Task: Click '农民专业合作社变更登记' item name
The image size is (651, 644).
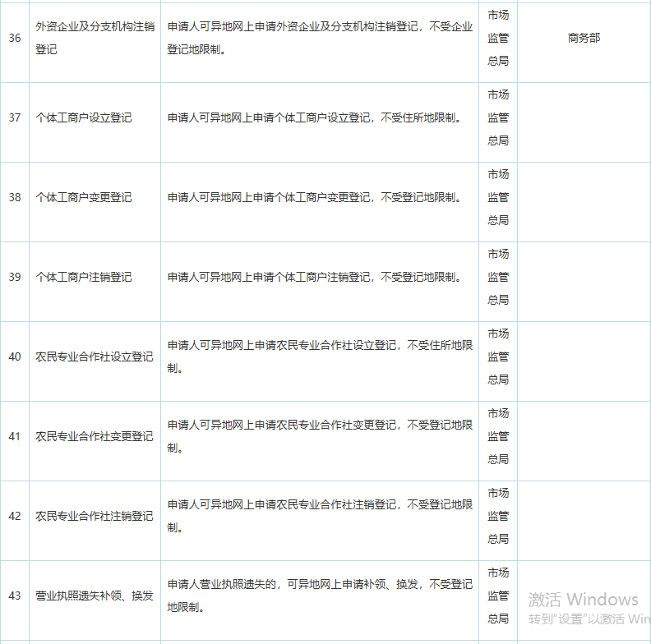Action: [x=95, y=436]
